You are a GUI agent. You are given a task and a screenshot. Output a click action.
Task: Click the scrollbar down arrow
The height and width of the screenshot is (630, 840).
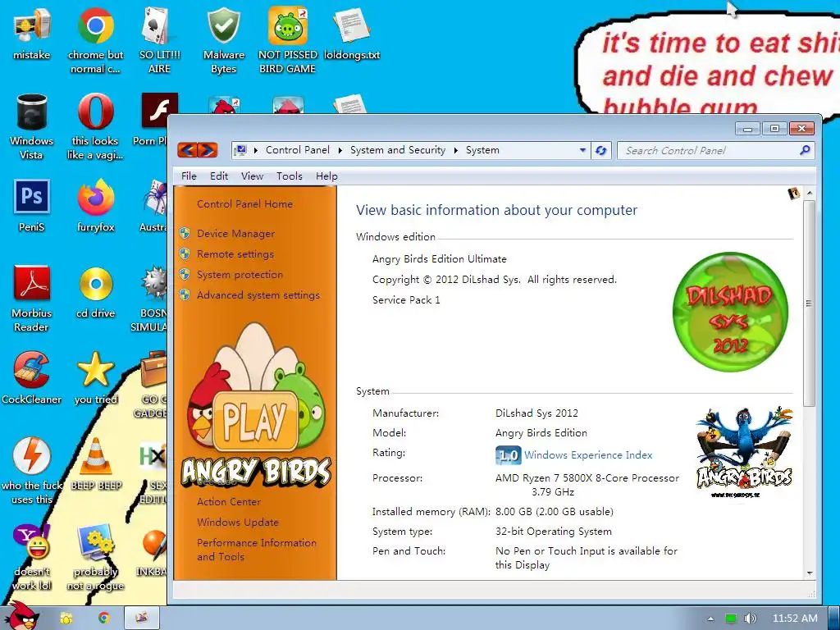coord(810,573)
